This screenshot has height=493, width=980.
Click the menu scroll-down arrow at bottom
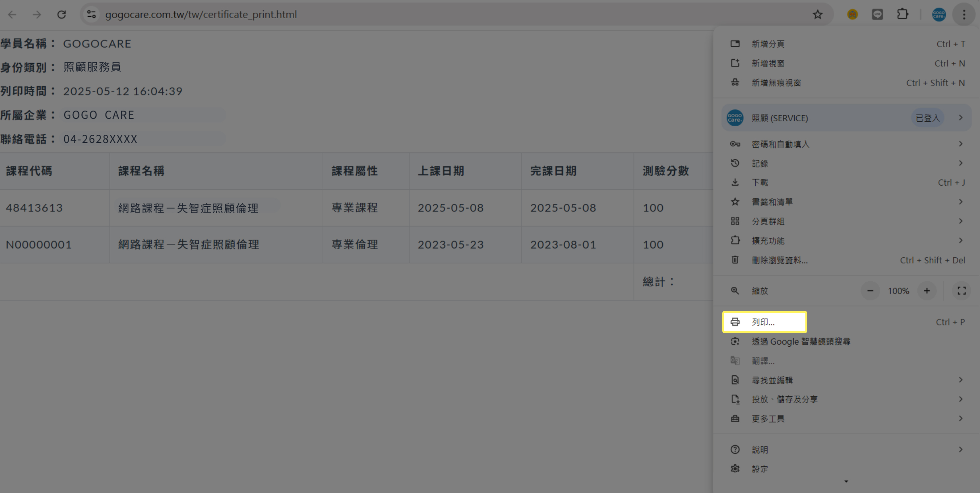point(846,482)
